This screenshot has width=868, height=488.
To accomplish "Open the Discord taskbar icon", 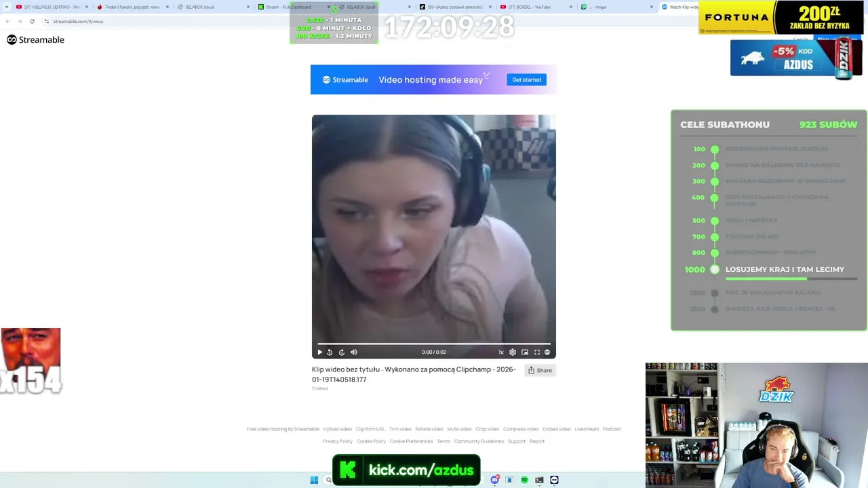I will click(495, 480).
